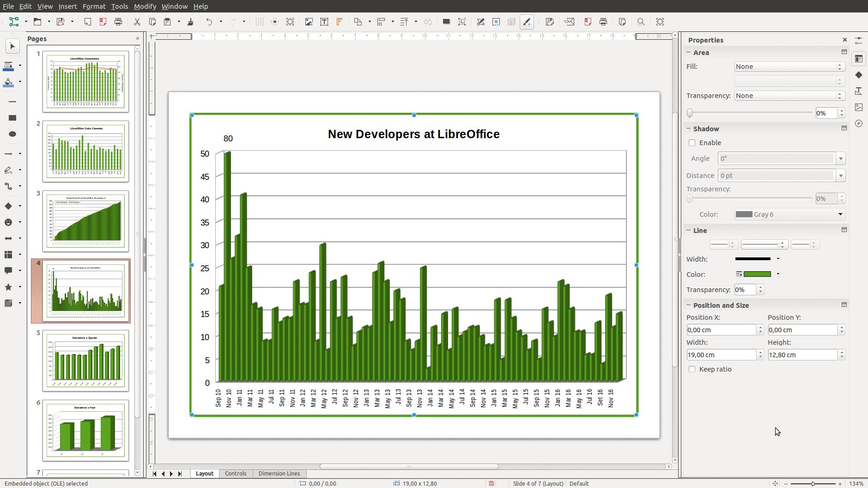
Task: Click the Line Color tool
Action: (8, 66)
